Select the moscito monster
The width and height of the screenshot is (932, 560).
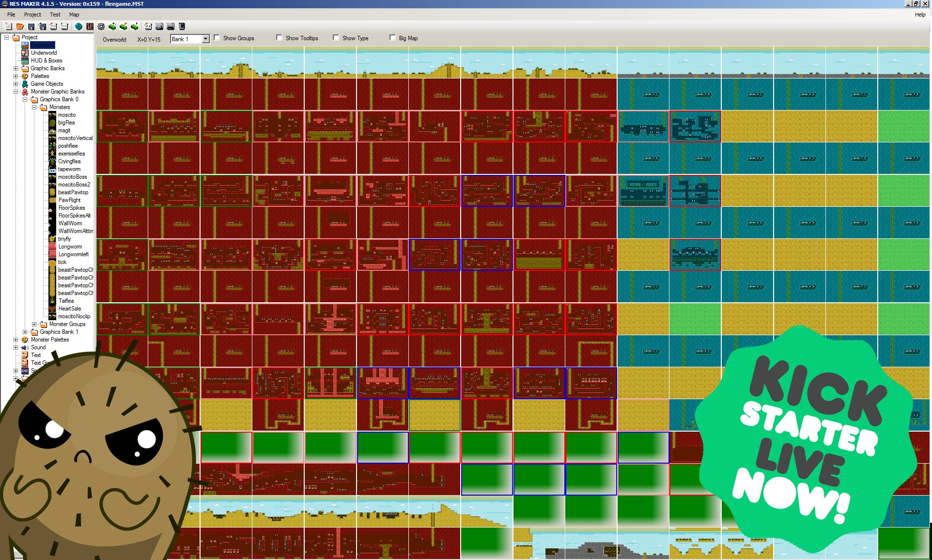(67, 115)
